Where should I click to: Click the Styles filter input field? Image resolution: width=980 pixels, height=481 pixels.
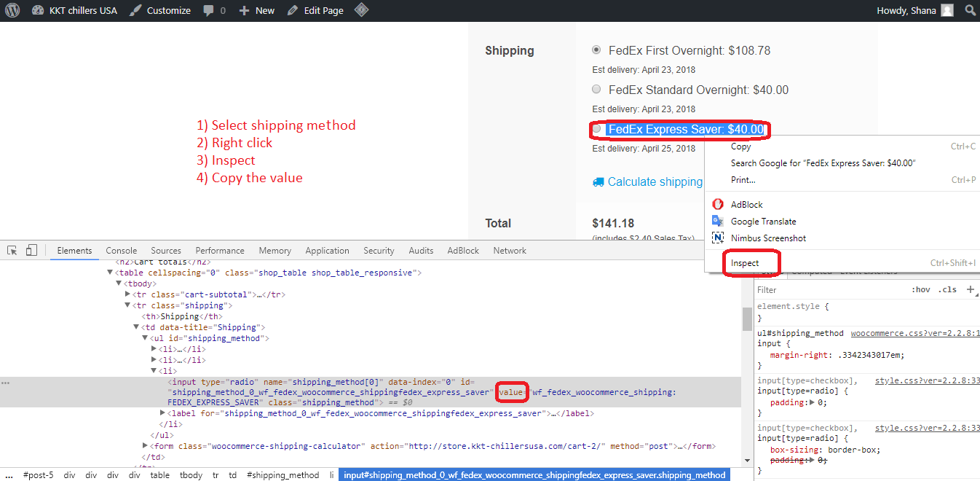pos(830,289)
